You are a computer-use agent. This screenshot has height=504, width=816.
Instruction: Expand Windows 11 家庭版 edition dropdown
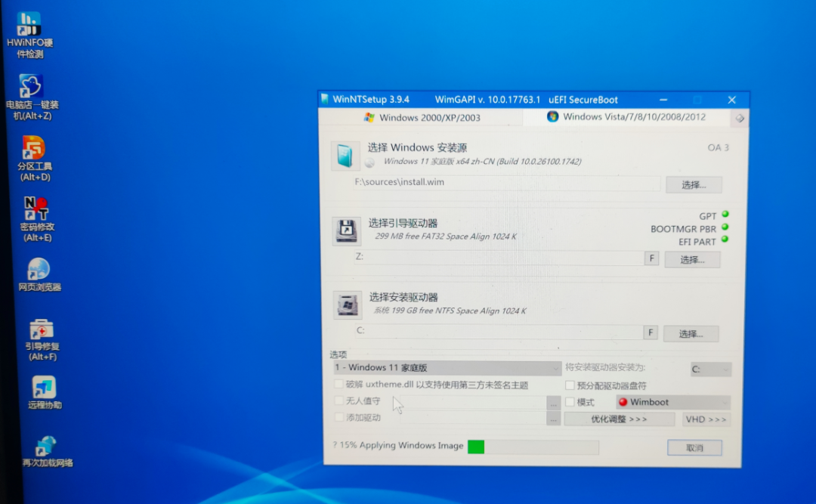coord(447,368)
